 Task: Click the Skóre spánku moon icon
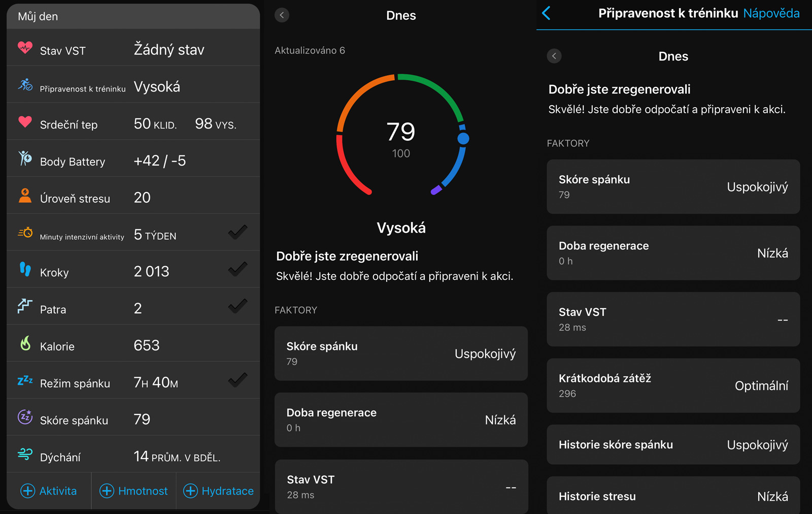pos(25,417)
